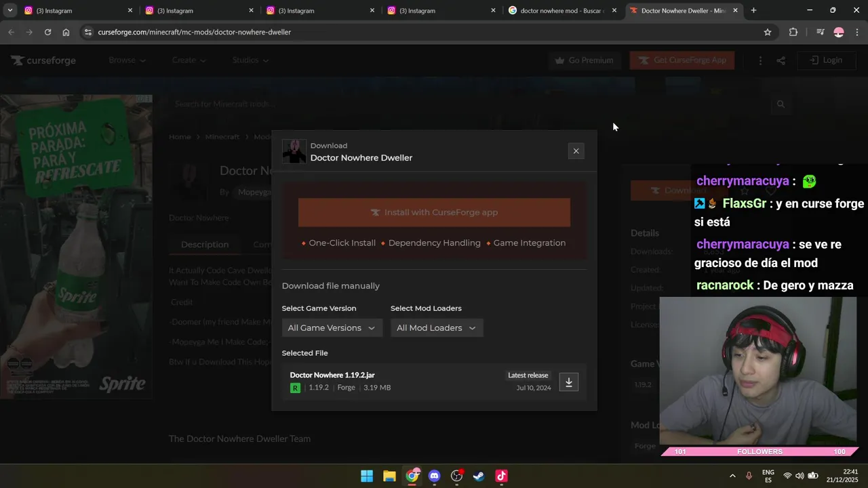Open the Windows Start menu

367,476
